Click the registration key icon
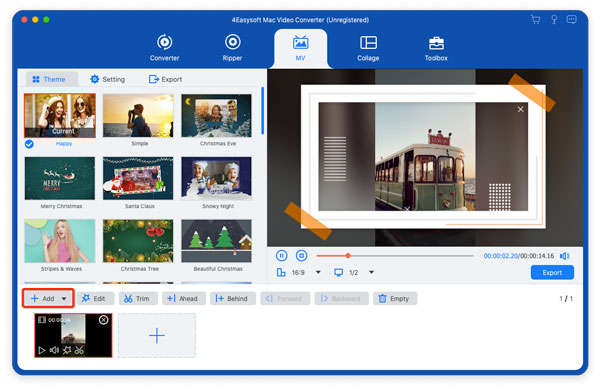This screenshot has width=600, height=389. pyautogui.click(x=554, y=20)
